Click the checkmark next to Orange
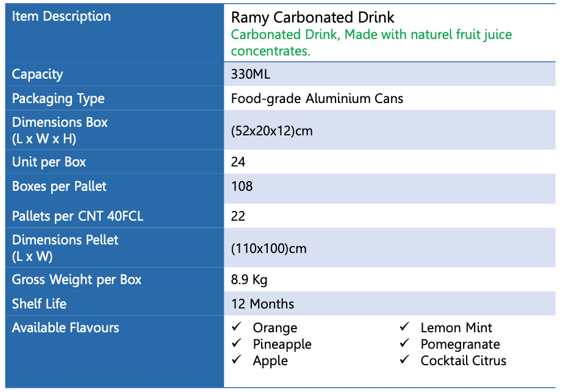 237,328
